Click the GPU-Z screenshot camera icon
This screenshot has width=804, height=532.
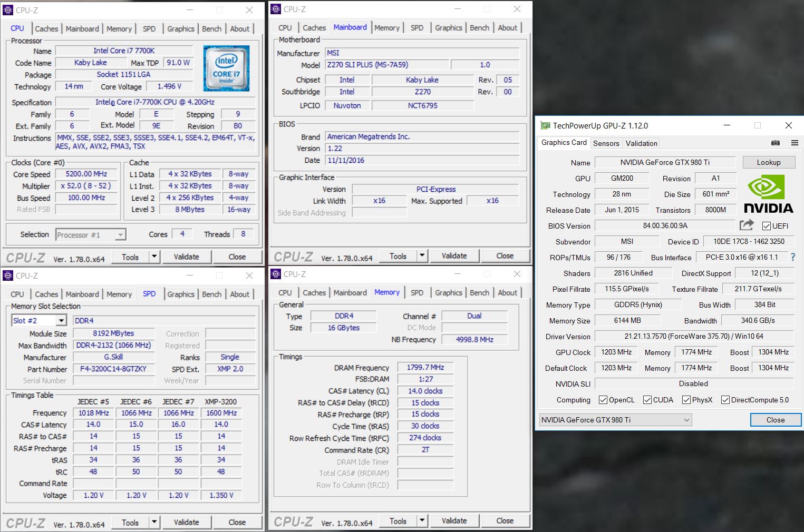pyautogui.click(x=775, y=143)
